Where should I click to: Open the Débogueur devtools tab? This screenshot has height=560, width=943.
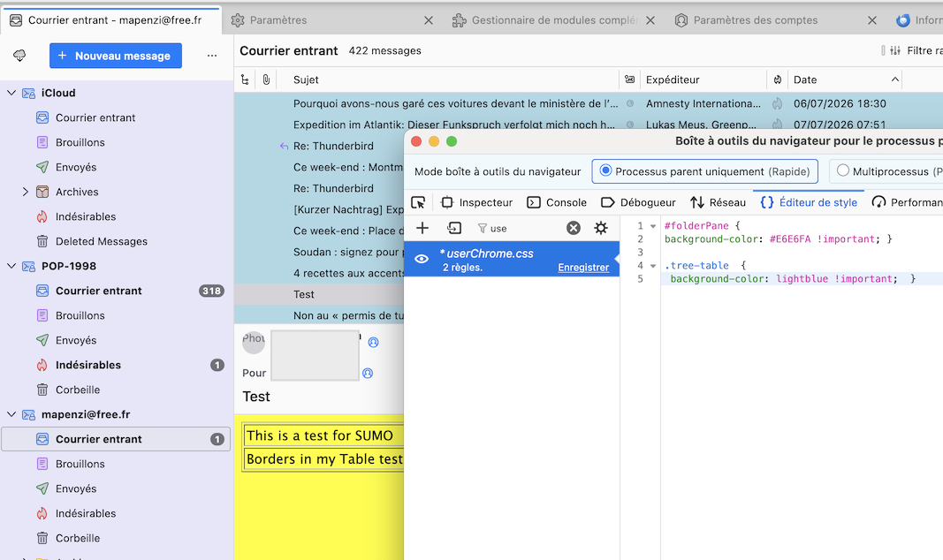pyautogui.click(x=639, y=202)
